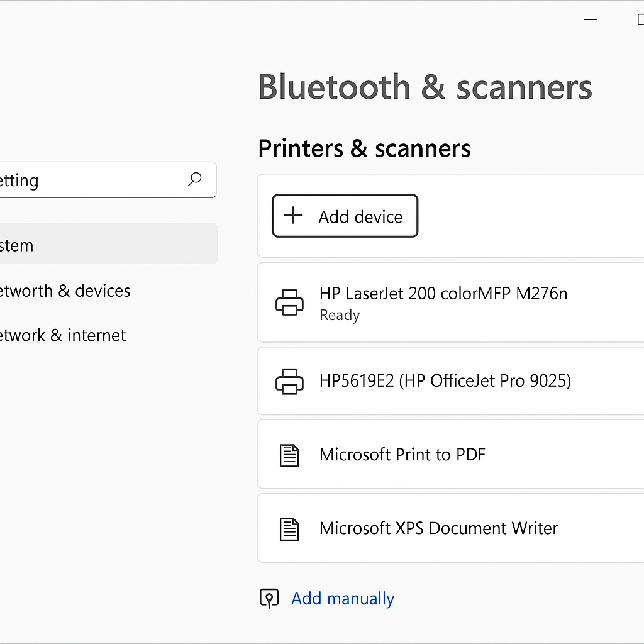Click the Bluetooth & scanners page title

[425, 87]
